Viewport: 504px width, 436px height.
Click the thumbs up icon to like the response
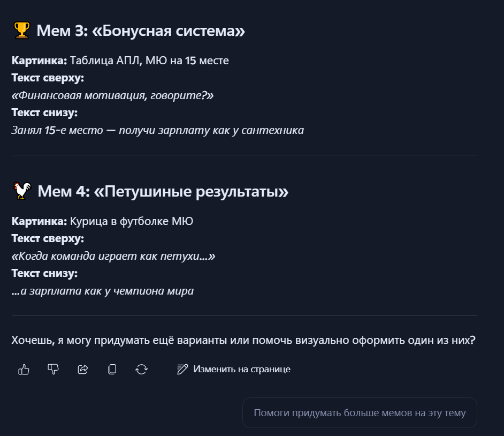24,369
